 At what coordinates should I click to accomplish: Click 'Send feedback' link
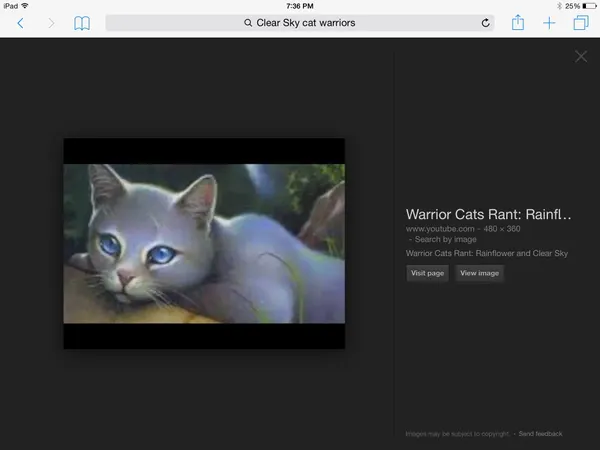click(x=540, y=434)
